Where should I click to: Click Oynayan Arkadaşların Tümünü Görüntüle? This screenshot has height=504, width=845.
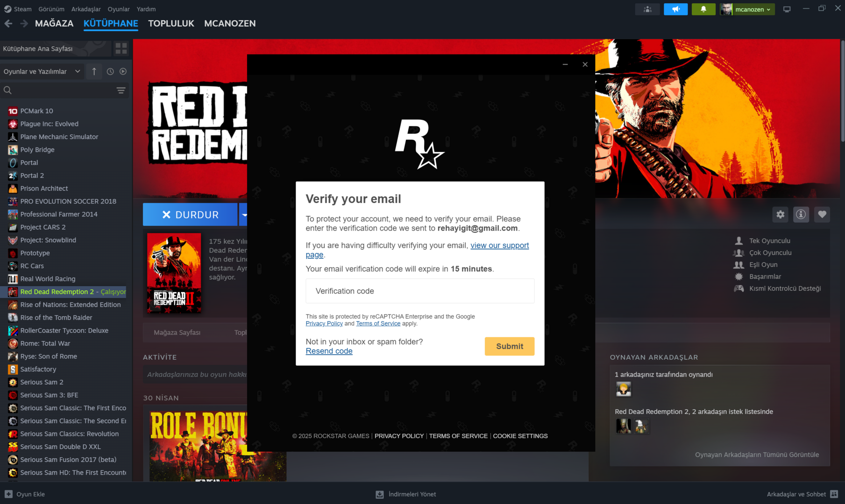coord(757,455)
